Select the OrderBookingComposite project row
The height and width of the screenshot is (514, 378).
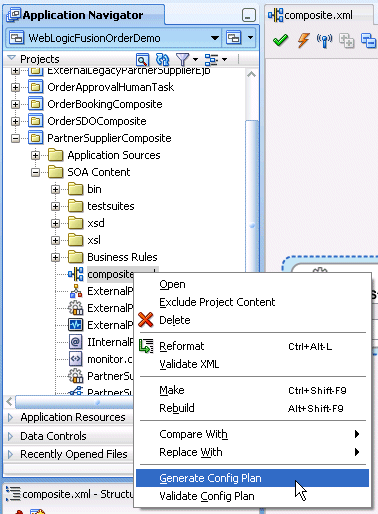pos(105,104)
